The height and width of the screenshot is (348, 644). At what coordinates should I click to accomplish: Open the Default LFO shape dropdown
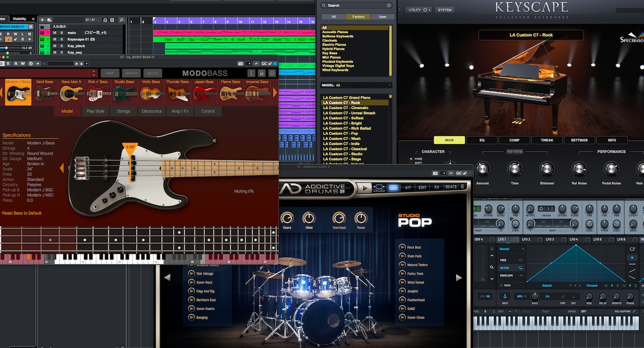click(549, 285)
